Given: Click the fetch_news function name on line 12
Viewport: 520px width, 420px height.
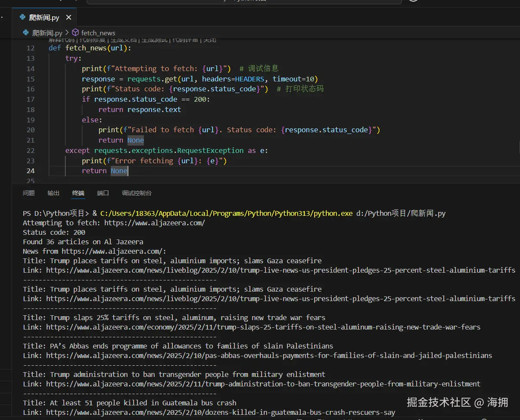Looking at the screenshot, I should (x=86, y=48).
